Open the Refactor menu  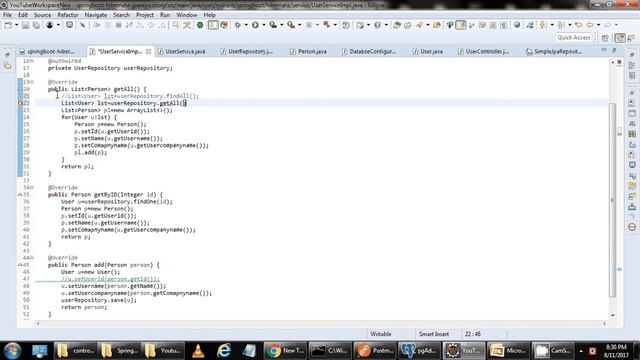[68, 15]
